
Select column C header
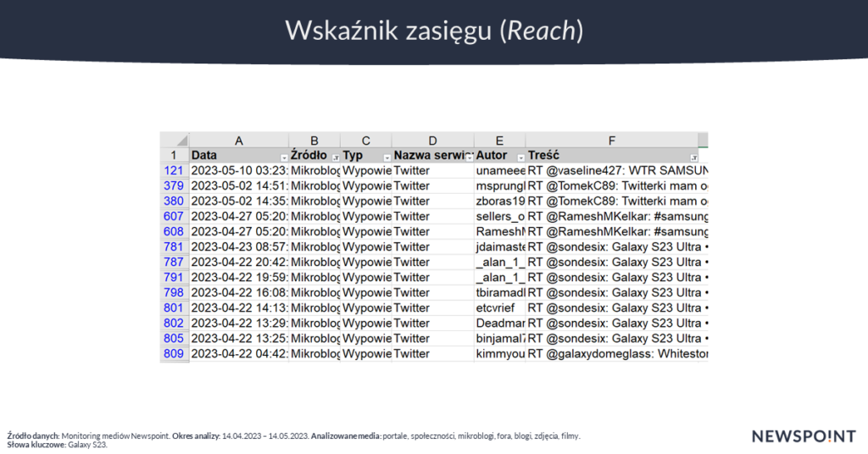(366, 141)
